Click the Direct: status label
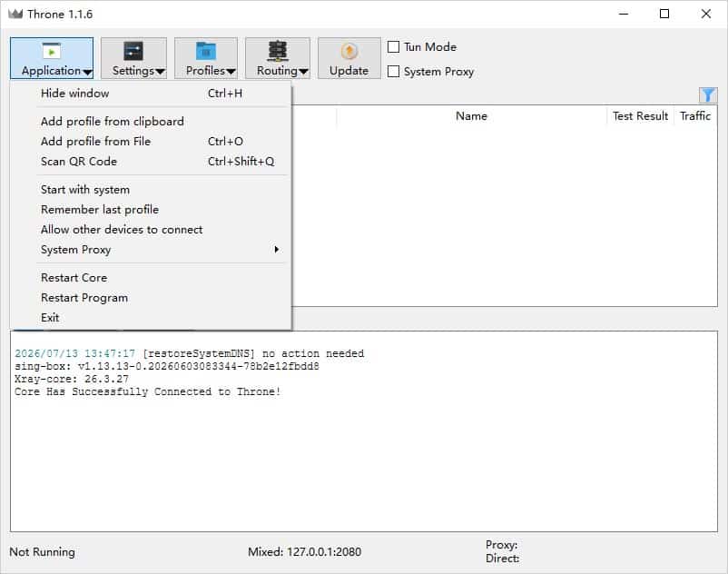This screenshot has width=728, height=574. [x=502, y=559]
